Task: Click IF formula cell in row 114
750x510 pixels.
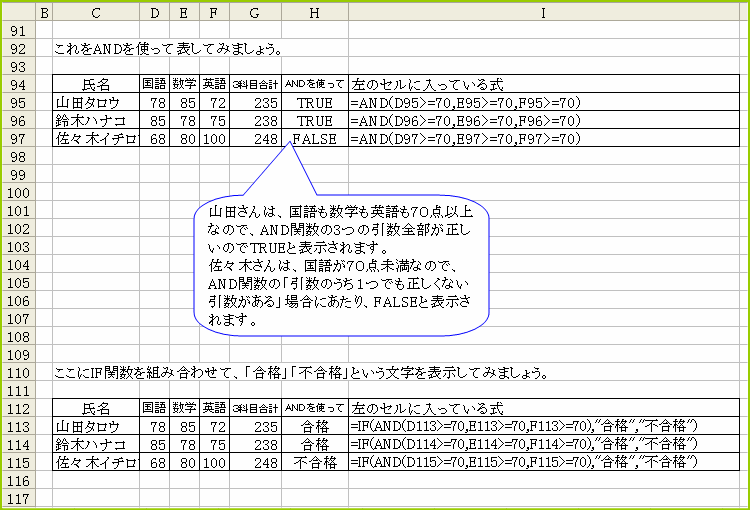Action: [x=544, y=444]
